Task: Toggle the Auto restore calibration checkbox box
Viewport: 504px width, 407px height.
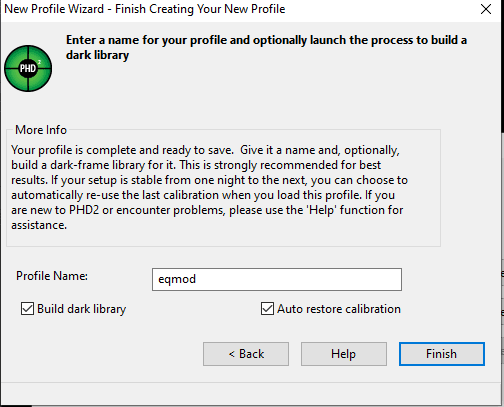Action: (267, 309)
